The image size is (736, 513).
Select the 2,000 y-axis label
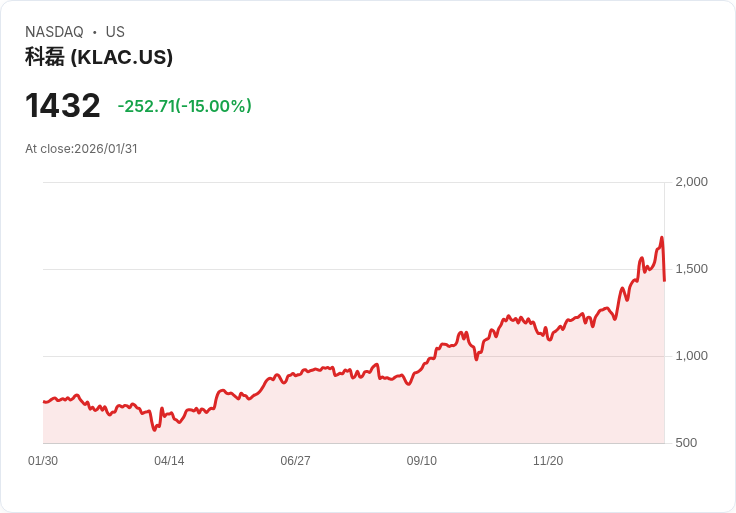[691, 182]
